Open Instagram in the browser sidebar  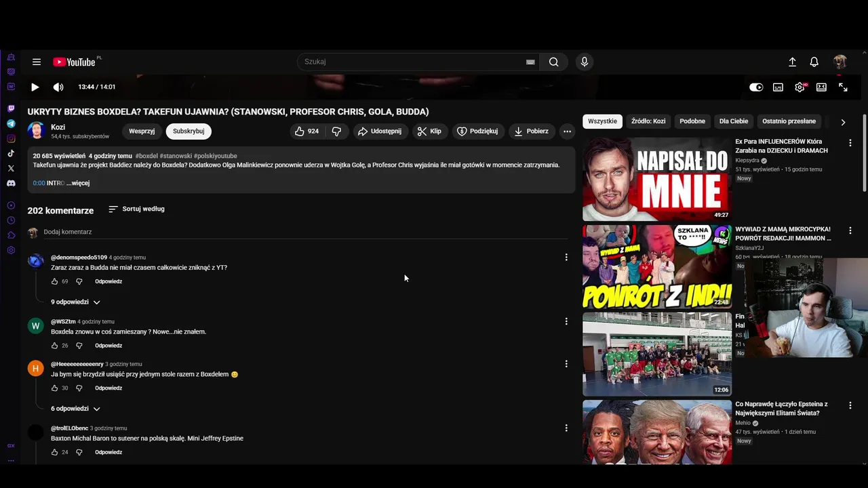tap(11, 138)
